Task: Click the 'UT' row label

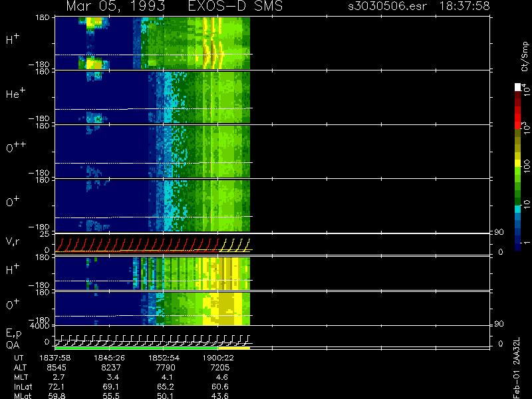Action: (19, 358)
